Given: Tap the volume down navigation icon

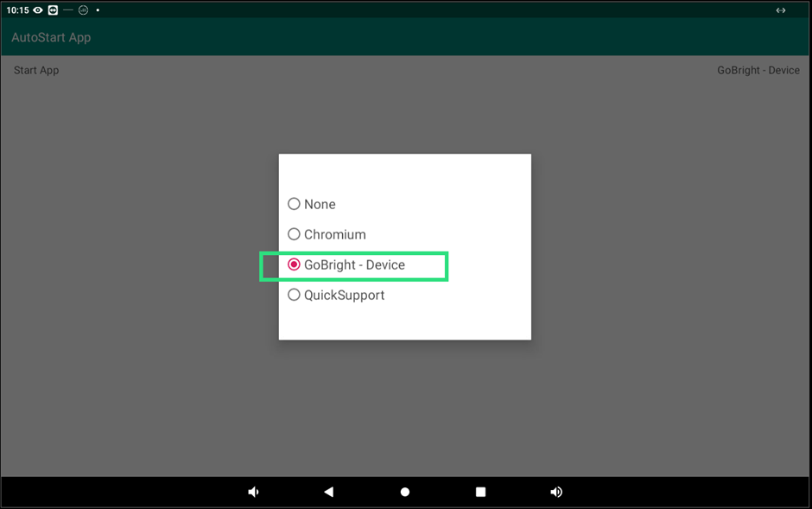Looking at the screenshot, I should tap(253, 492).
